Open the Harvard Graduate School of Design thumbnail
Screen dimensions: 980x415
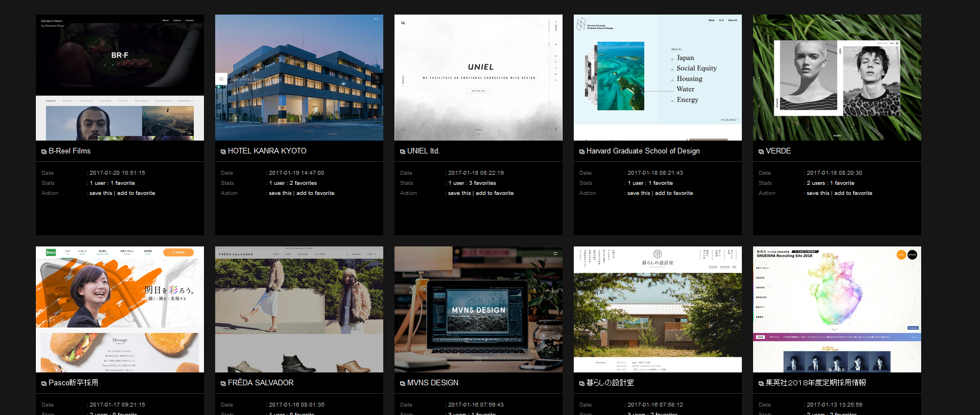(658, 77)
